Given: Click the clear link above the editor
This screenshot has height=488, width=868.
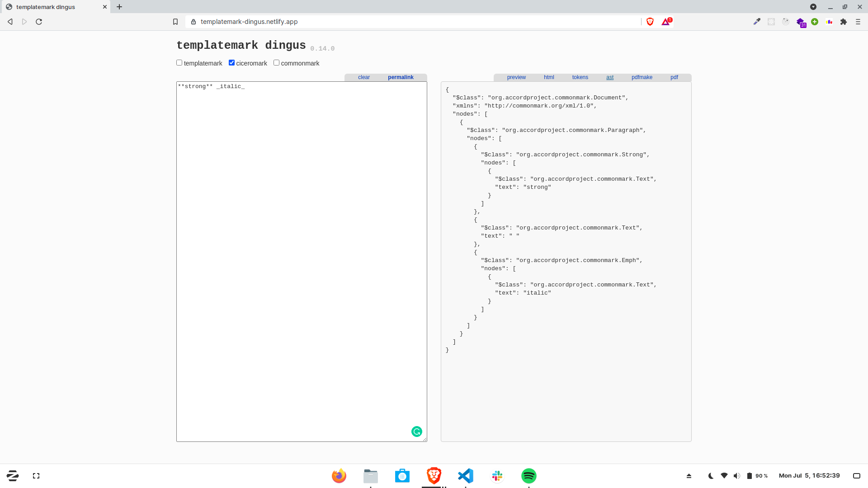Looking at the screenshot, I should pyautogui.click(x=364, y=77).
